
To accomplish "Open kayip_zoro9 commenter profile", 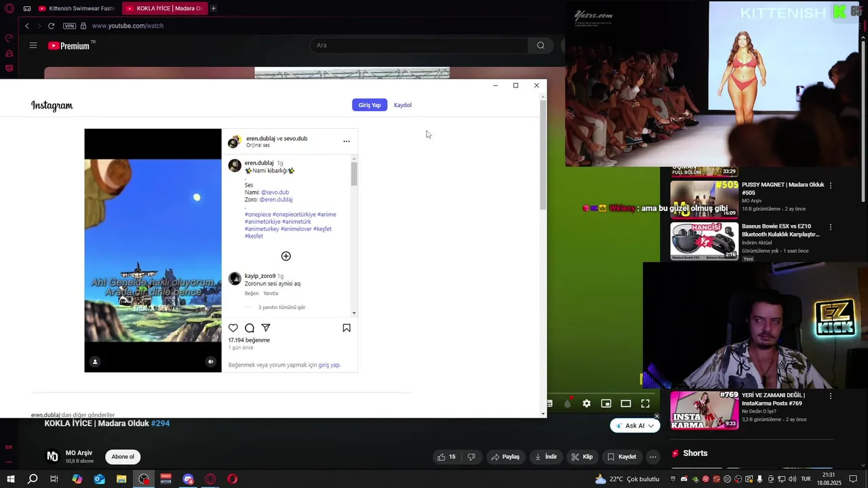I will [x=260, y=276].
